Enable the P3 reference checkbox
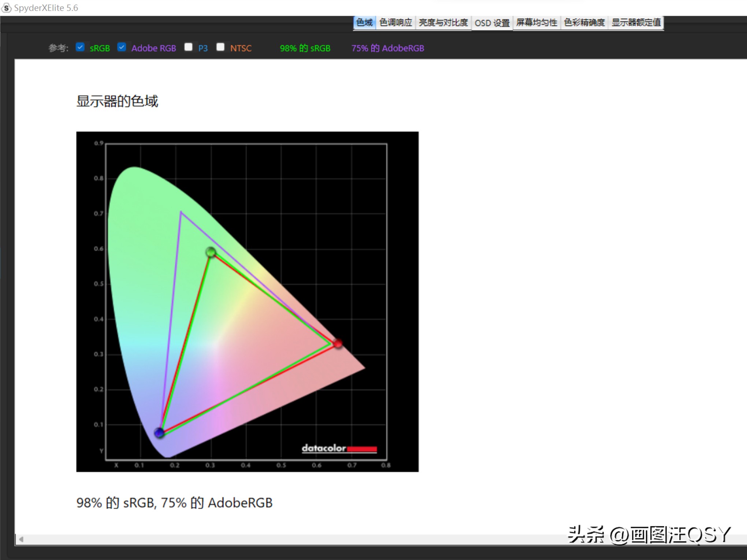The width and height of the screenshot is (747, 560). point(189,47)
